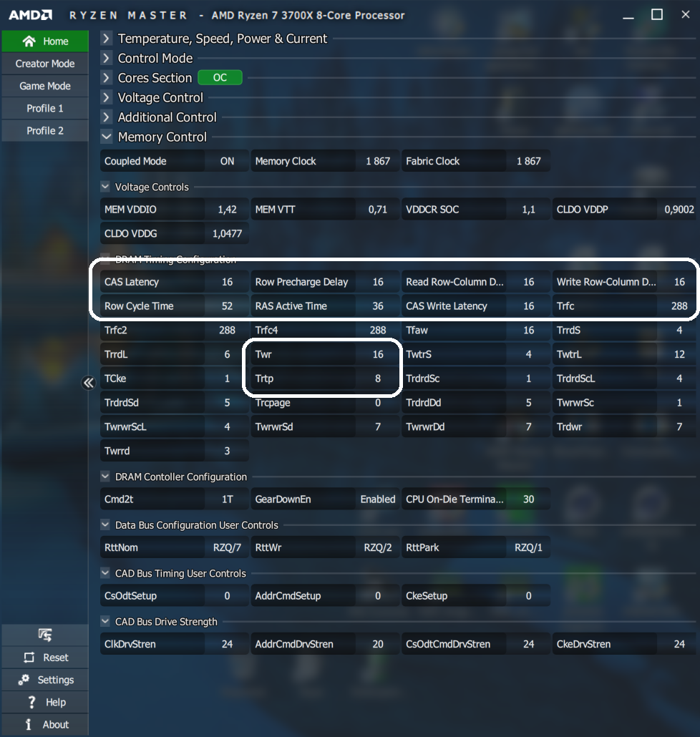Collapse Data Bus Configuration User Controls
The width and height of the screenshot is (700, 737).
tap(105, 524)
